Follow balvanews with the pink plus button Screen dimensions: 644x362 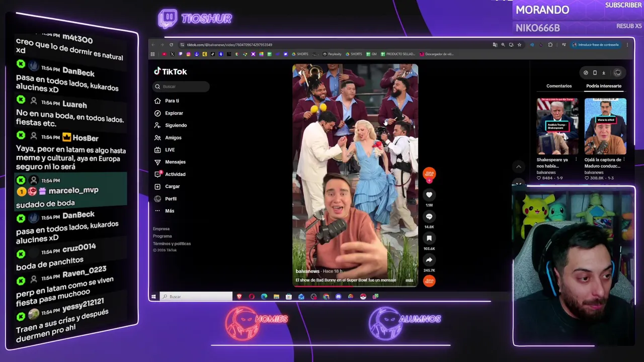pyautogui.click(x=429, y=180)
